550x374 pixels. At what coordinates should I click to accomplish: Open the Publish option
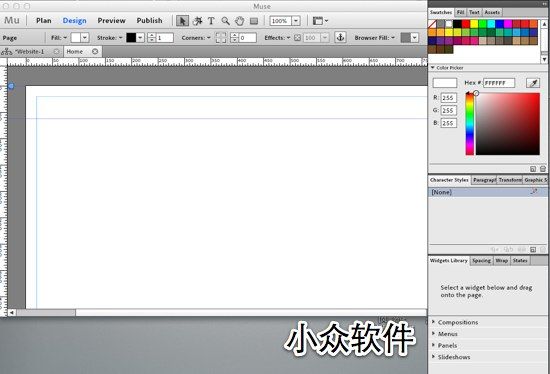[x=149, y=21]
